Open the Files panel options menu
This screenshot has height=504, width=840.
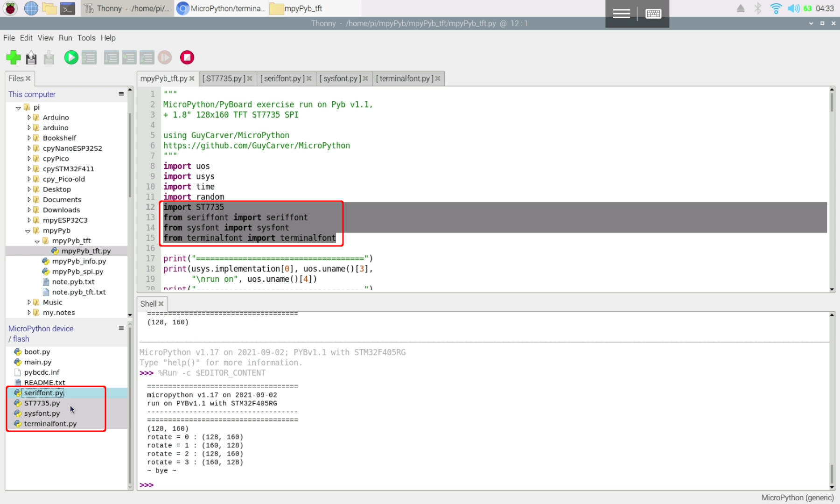tap(120, 94)
